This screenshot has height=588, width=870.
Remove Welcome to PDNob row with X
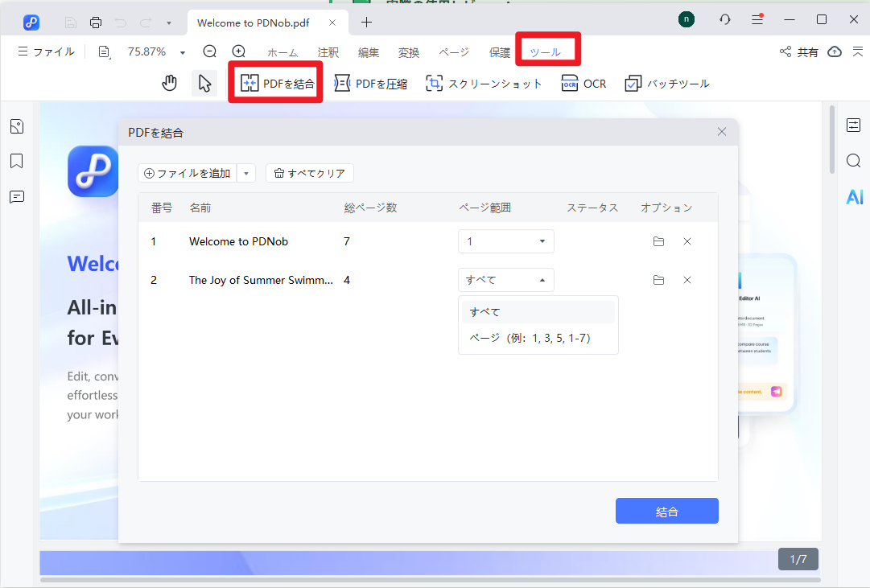click(x=687, y=241)
